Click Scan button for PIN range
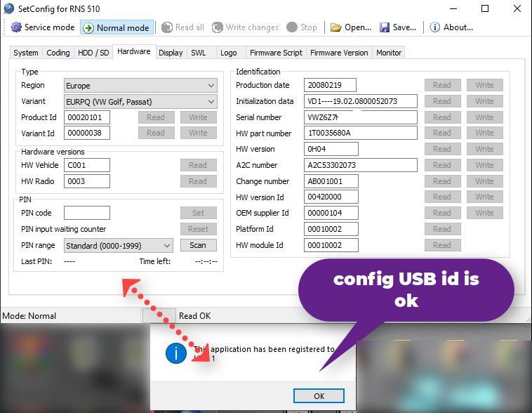Viewport: 532px width, 413px height. pos(198,245)
